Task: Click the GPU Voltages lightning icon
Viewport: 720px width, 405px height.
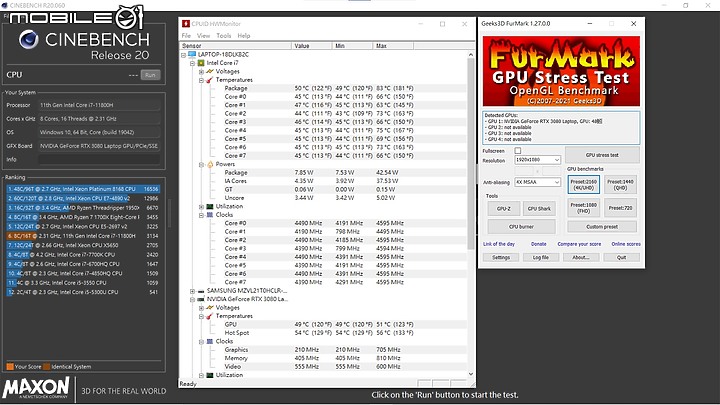Action: click(210, 308)
